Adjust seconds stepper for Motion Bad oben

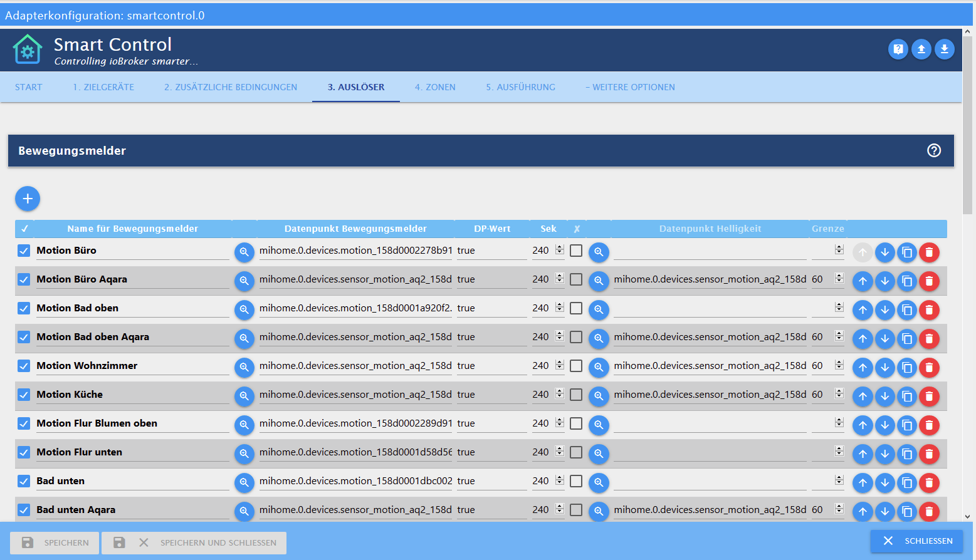coord(560,308)
